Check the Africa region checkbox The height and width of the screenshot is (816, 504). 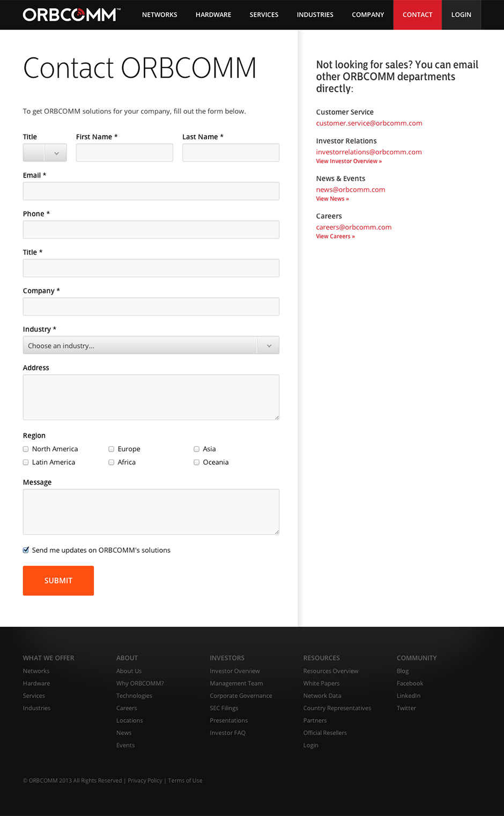click(112, 463)
